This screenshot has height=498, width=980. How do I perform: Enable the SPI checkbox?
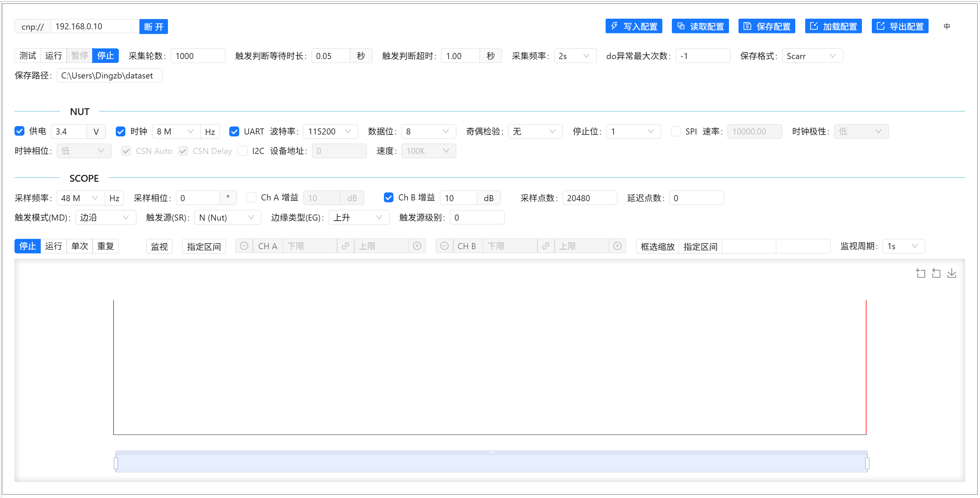[x=676, y=131]
